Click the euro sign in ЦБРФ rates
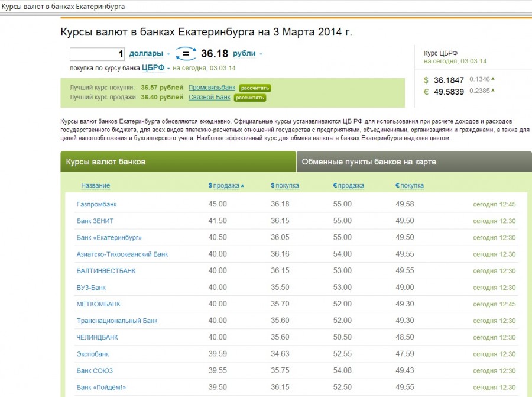Viewport: 532px width, 397px height. tap(426, 92)
